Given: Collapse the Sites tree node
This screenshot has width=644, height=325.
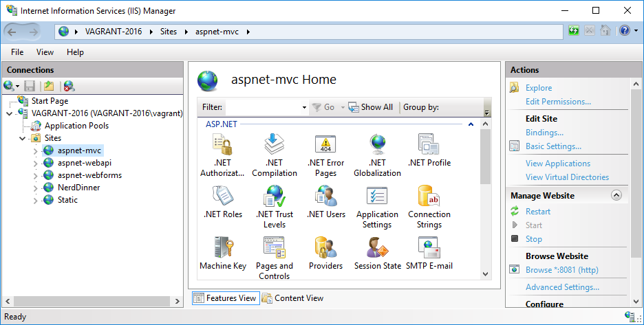Looking at the screenshot, I should coord(23,138).
